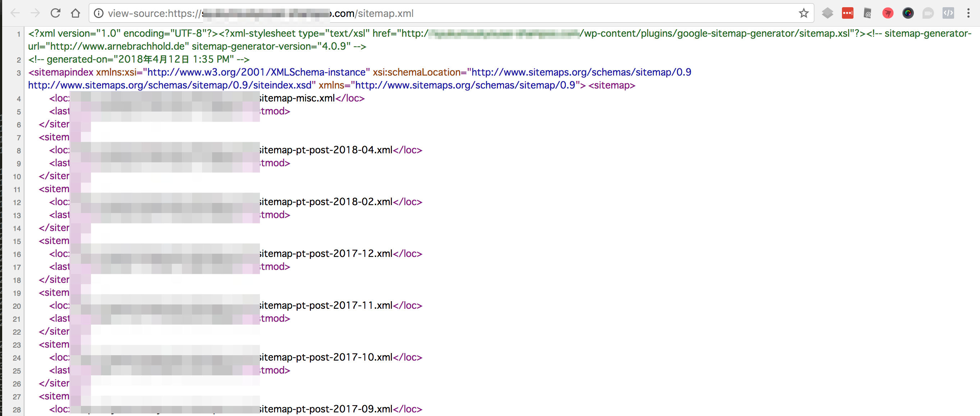Open the gray stacked layers extension
The width and height of the screenshot is (980, 416).
827,13
